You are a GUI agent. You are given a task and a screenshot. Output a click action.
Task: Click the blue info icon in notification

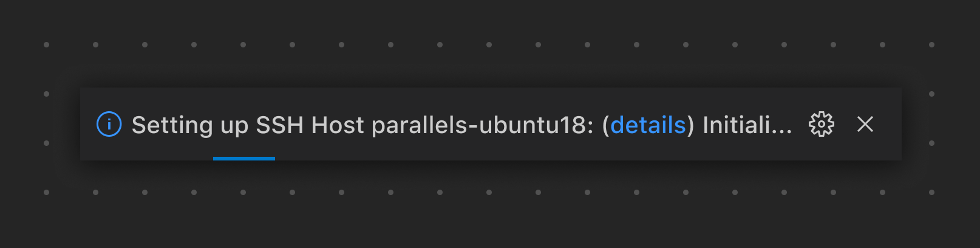click(x=109, y=125)
